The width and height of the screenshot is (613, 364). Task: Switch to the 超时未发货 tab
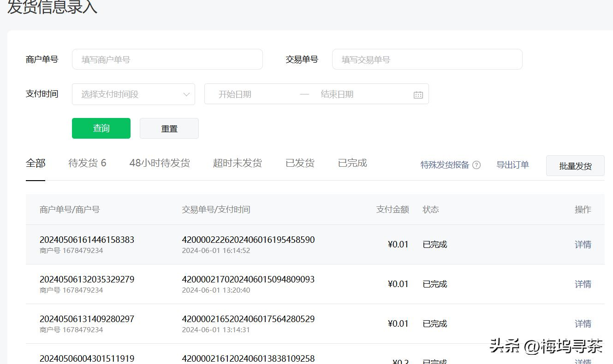(237, 163)
